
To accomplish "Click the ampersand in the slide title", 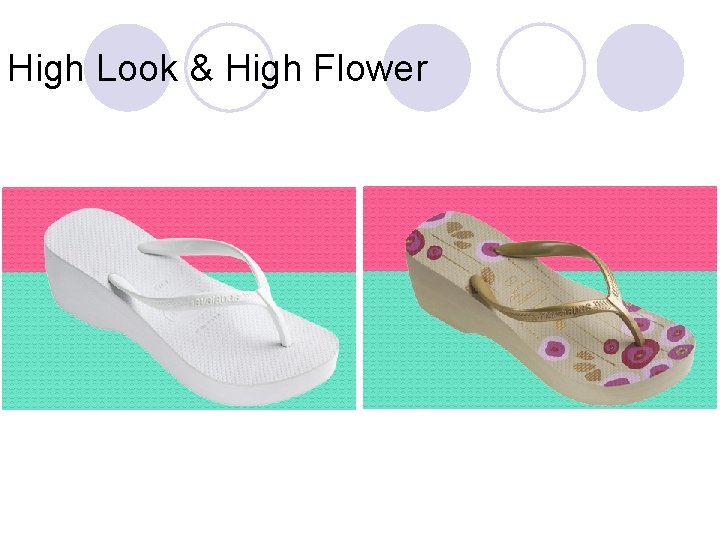I will click(x=202, y=68).
